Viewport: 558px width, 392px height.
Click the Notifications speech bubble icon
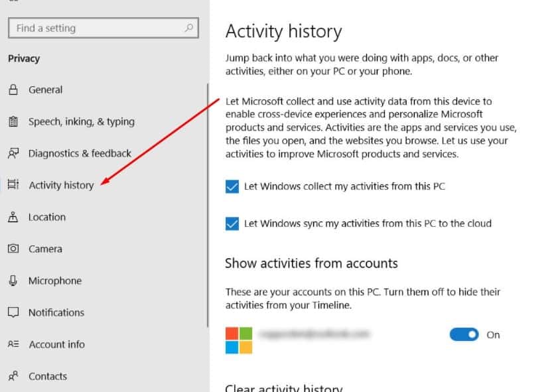point(13,312)
